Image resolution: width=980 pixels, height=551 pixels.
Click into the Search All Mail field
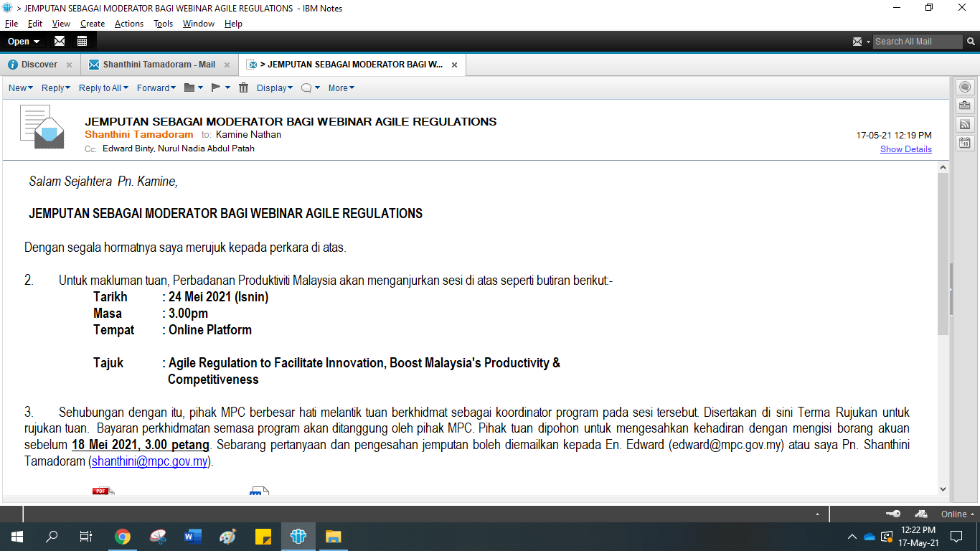pos(916,42)
